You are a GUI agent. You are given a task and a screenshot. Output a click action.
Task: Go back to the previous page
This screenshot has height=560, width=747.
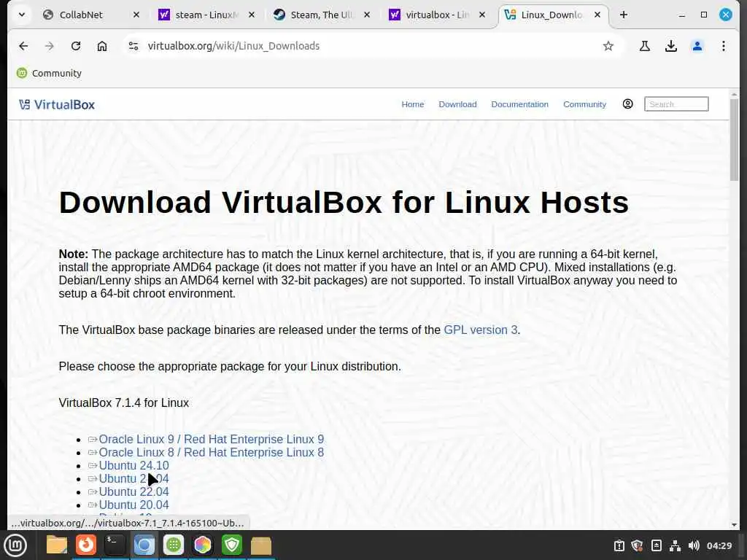coord(23,46)
